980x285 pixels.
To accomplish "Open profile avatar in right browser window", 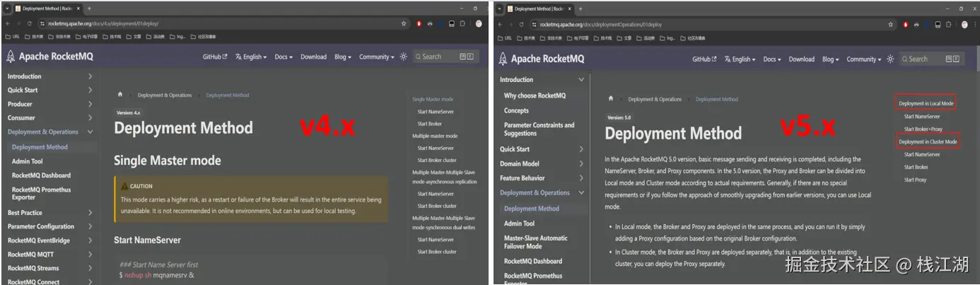I will click(x=964, y=24).
